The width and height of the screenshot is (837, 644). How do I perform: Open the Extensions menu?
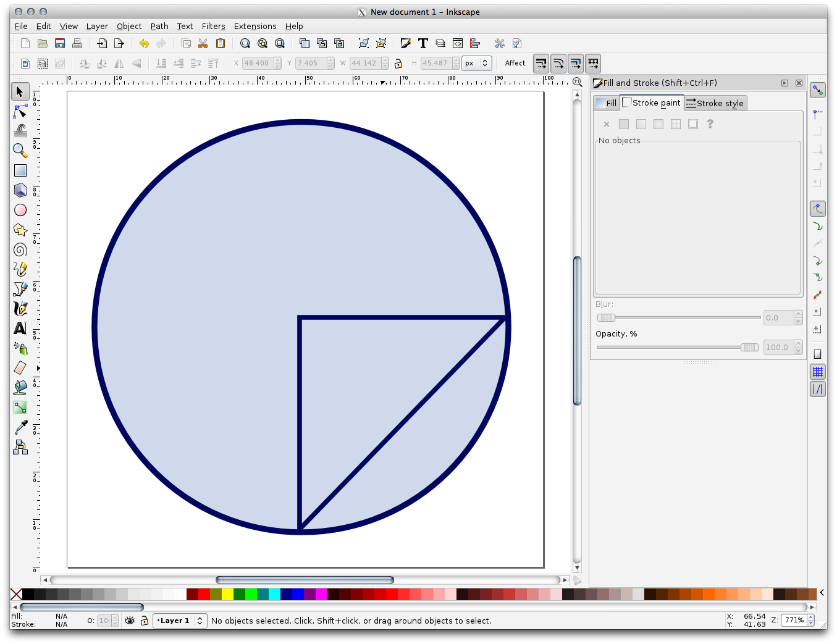pos(254,26)
